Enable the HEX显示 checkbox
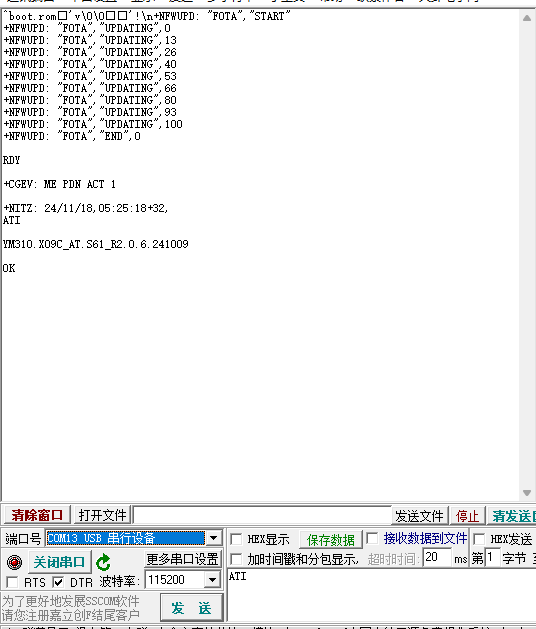 236,539
